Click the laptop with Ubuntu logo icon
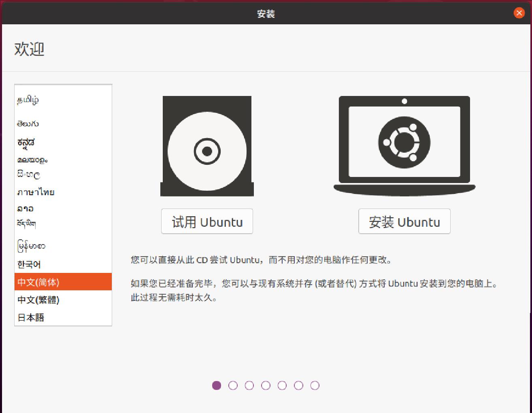This screenshot has height=413, width=532. pos(404,146)
